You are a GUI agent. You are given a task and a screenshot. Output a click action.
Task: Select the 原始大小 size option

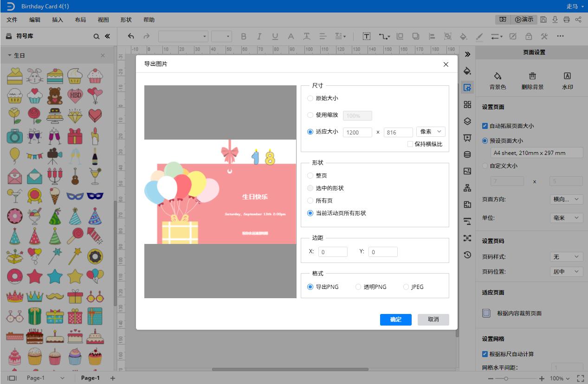310,98
